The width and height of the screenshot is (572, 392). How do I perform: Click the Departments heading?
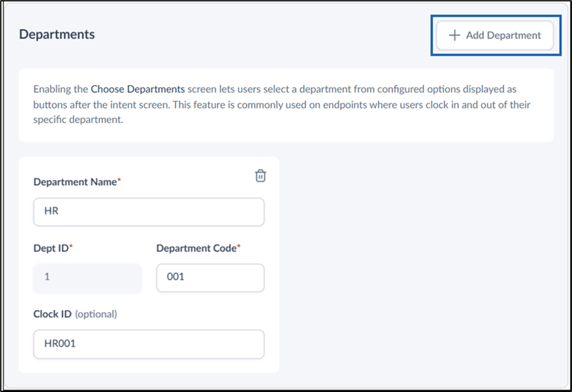57,34
